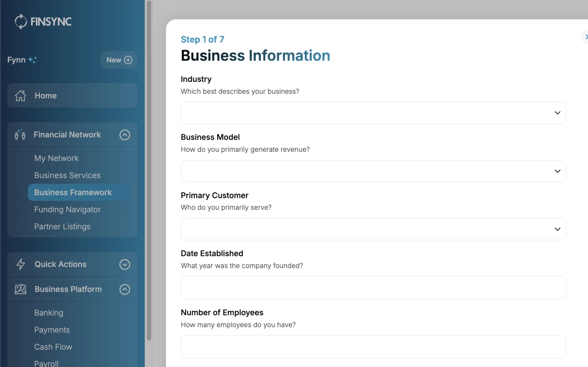The image size is (588, 367).
Task: Click the Business Platform heading text
Action: click(x=68, y=289)
